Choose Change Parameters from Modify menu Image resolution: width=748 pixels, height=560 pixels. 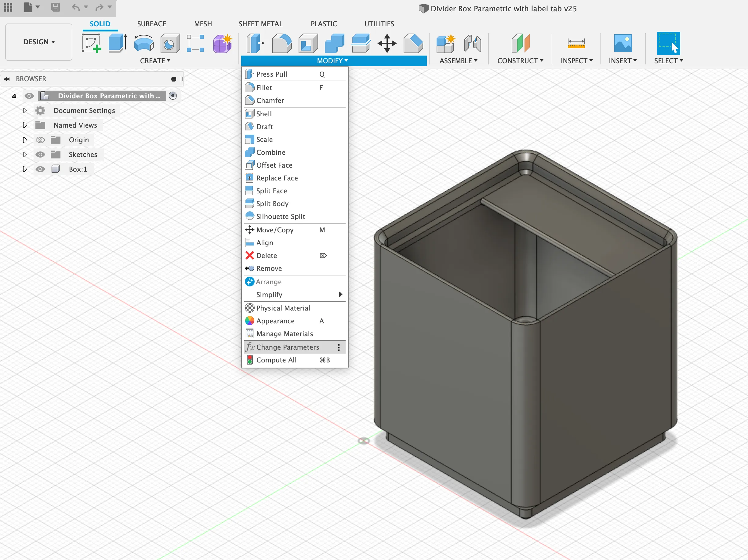pyautogui.click(x=287, y=347)
